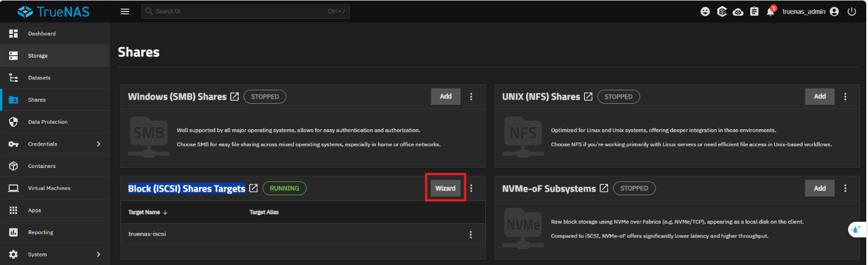Open Datasets in the sidebar
Viewport: 868px width, 265px height.
coord(55,78)
